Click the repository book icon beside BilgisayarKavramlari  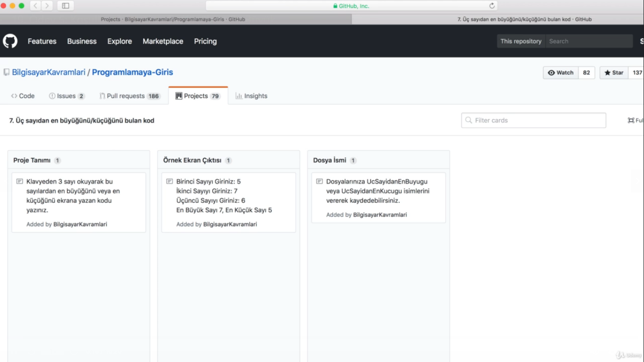coord(7,72)
